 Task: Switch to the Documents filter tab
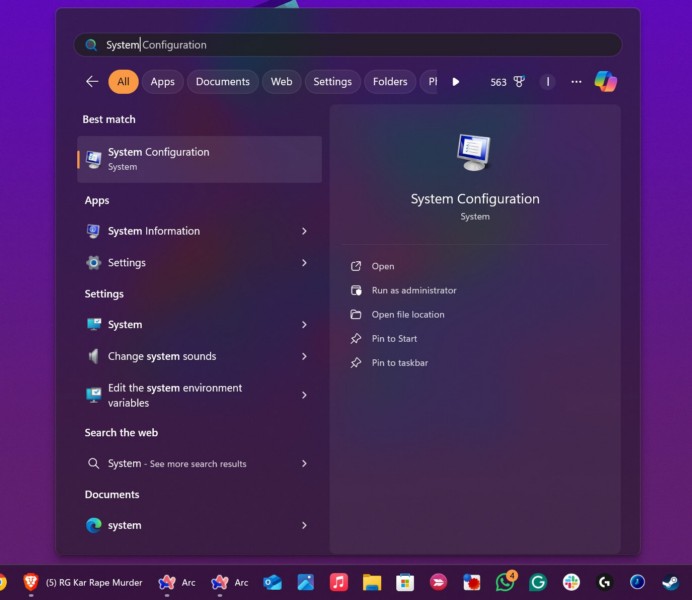(223, 82)
